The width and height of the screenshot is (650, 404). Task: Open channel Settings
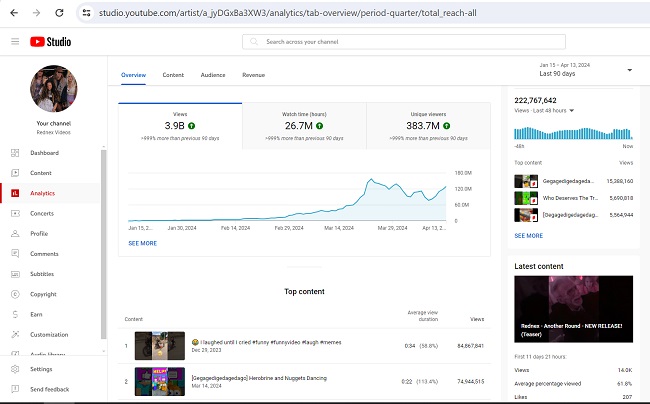41,369
